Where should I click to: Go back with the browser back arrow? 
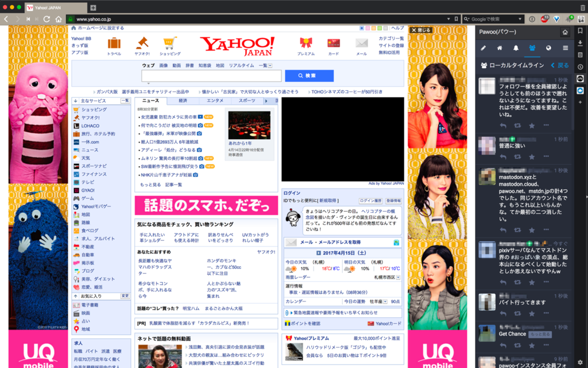tap(6, 19)
